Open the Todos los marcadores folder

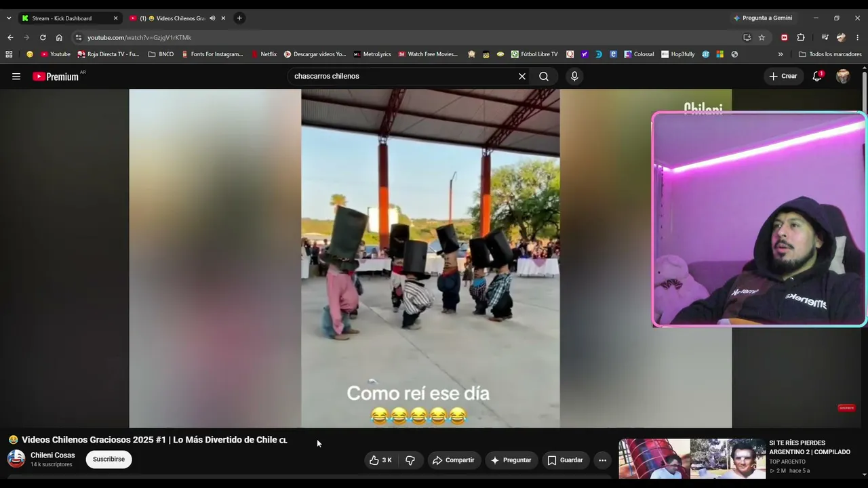(x=830, y=54)
